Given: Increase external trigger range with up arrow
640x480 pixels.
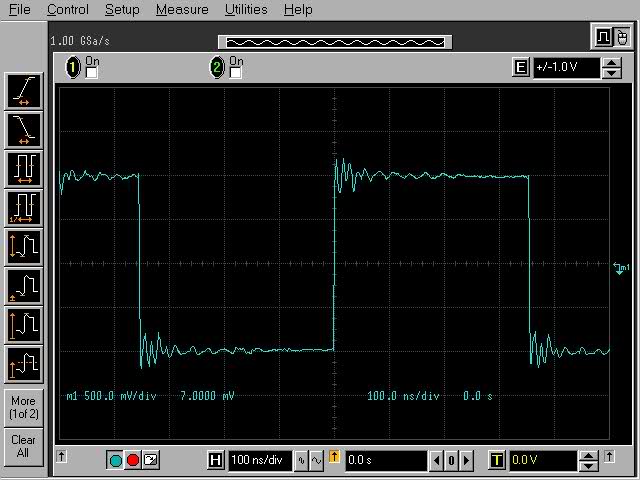Looking at the screenshot, I should tap(611, 63).
